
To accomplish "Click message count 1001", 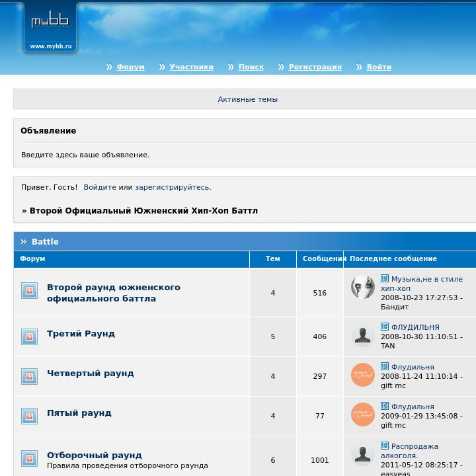I will (x=320, y=460).
